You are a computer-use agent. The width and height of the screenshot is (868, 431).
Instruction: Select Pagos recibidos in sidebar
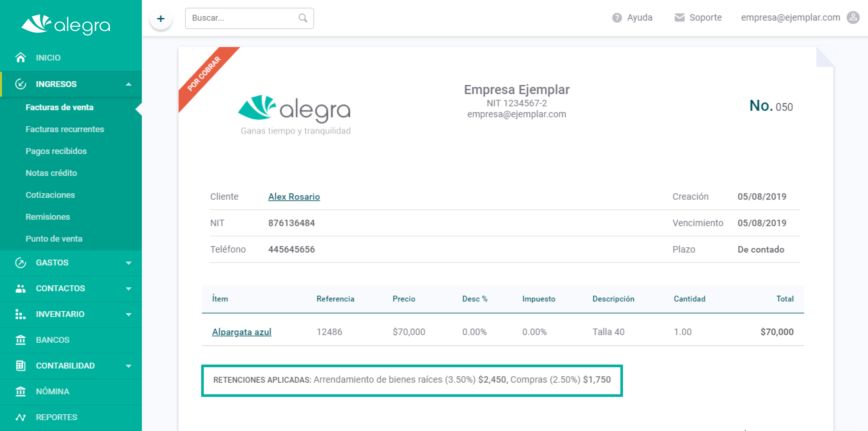(56, 151)
